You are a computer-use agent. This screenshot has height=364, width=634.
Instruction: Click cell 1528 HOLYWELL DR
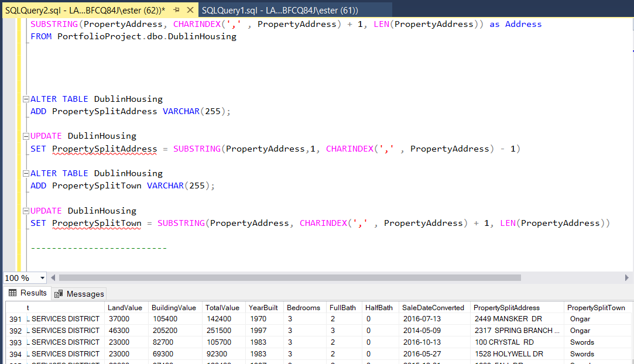(x=517, y=354)
